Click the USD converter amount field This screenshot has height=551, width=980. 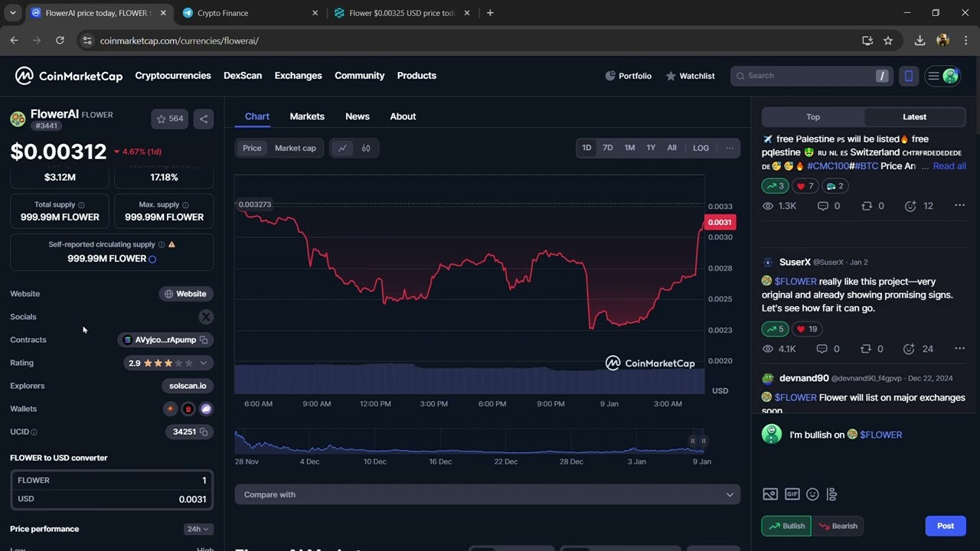tap(112, 499)
